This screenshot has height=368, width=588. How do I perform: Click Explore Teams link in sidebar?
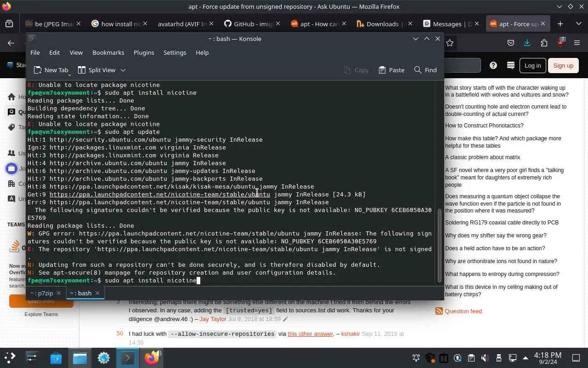pyautogui.click(x=41, y=314)
